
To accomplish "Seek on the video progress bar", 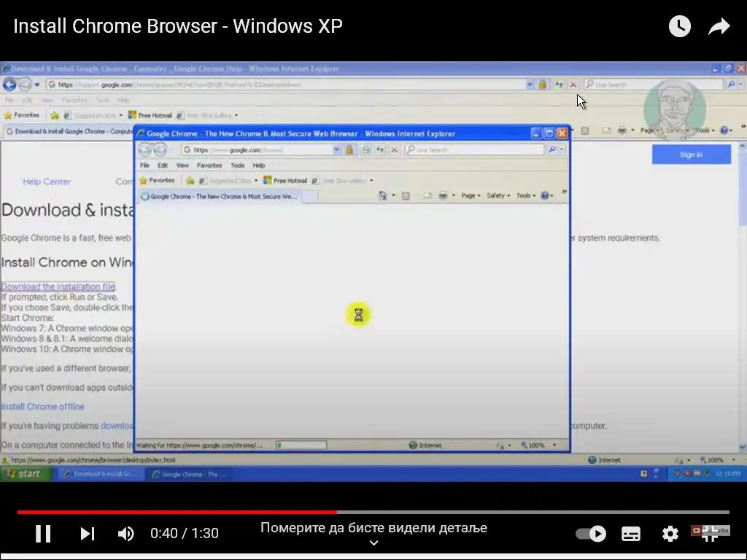I will pos(373,513).
